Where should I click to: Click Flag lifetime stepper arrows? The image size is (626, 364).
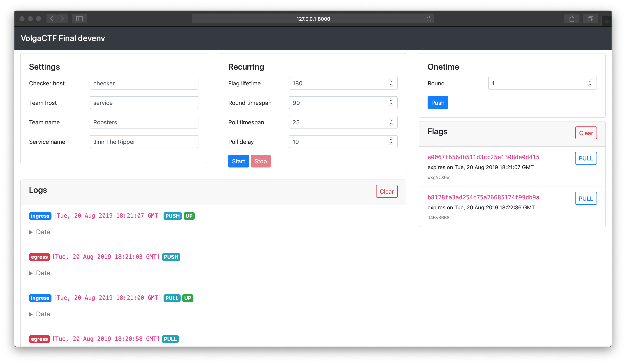(x=391, y=83)
